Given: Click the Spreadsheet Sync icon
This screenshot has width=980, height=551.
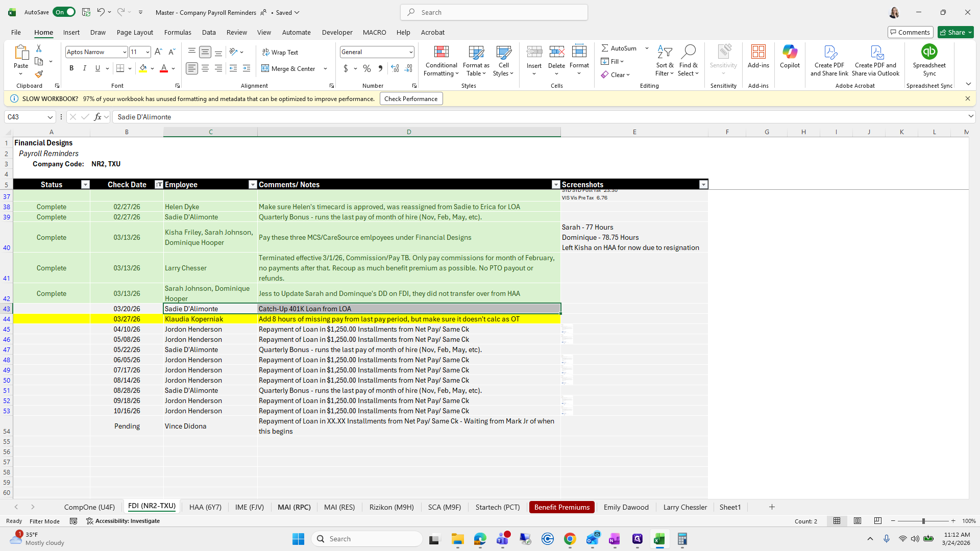Looking at the screenshot, I should coord(929,53).
